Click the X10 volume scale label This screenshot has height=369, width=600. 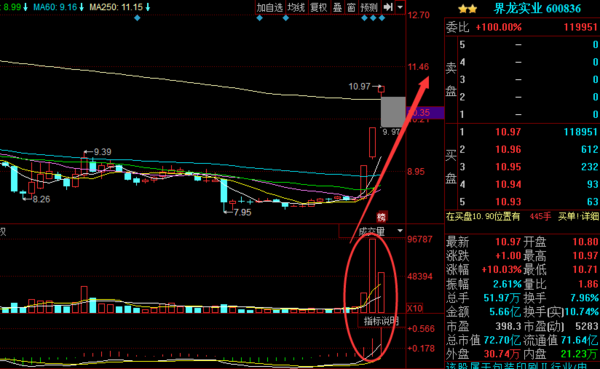[x=415, y=308]
